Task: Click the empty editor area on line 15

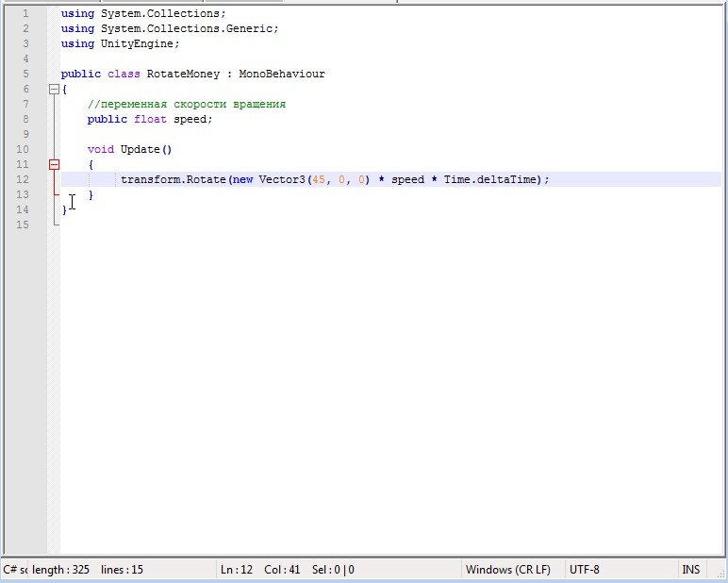Action: point(390,225)
